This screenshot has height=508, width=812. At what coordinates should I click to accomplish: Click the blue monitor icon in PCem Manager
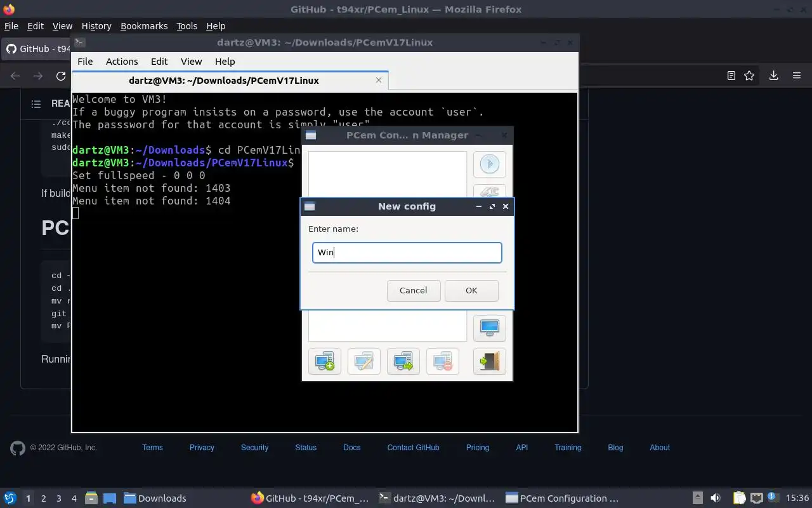[489, 328]
